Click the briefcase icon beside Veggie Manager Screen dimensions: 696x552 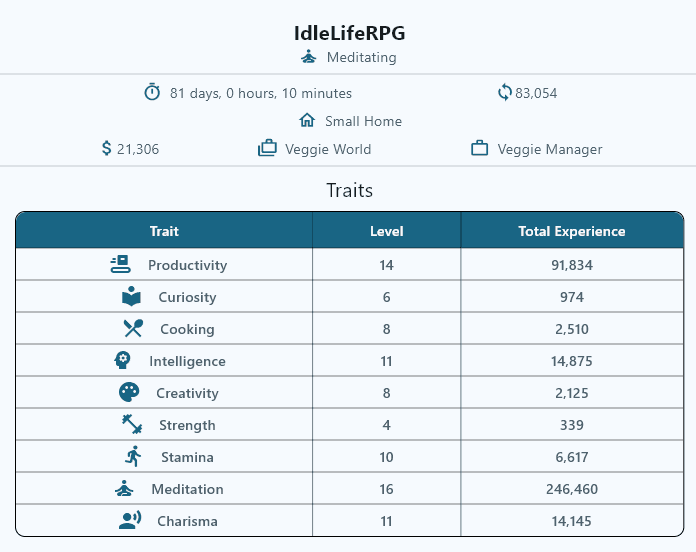pyautogui.click(x=479, y=148)
